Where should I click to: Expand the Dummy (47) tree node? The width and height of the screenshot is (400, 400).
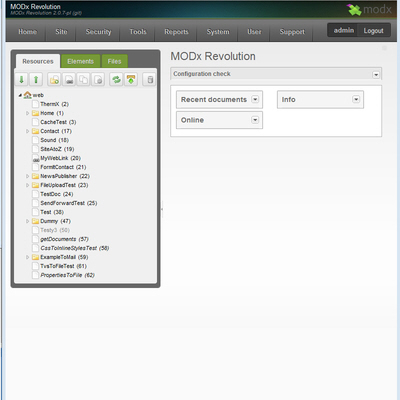(x=27, y=221)
